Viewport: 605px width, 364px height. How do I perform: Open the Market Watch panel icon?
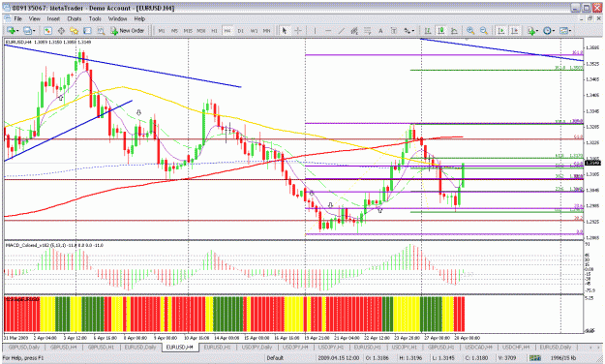pyautogui.click(x=47, y=31)
